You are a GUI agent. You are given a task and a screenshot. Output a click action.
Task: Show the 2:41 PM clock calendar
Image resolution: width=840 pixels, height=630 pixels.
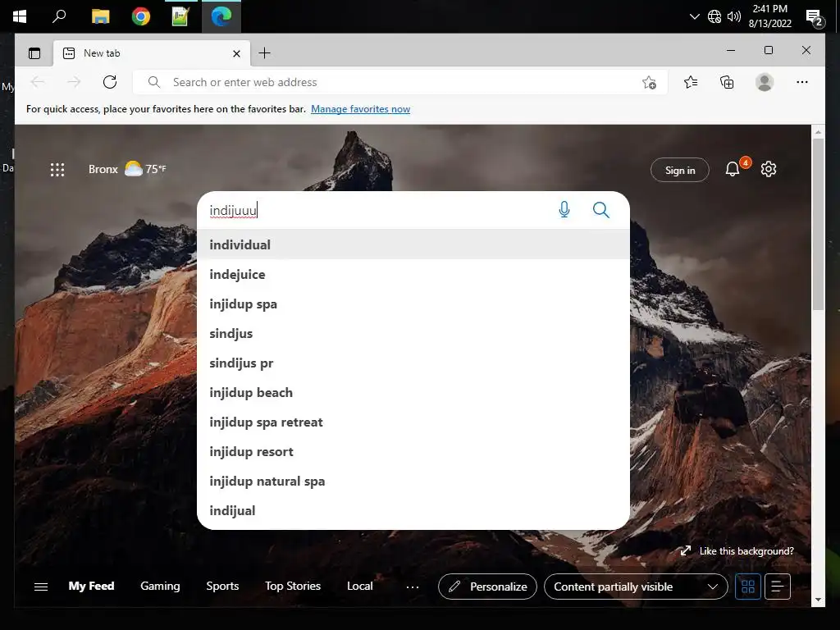769,16
